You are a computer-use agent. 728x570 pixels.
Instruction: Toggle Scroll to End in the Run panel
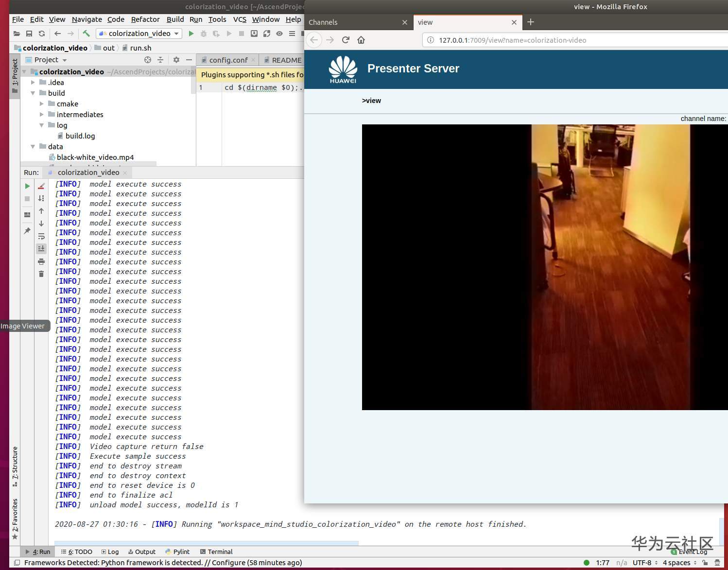click(x=41, y=248)
